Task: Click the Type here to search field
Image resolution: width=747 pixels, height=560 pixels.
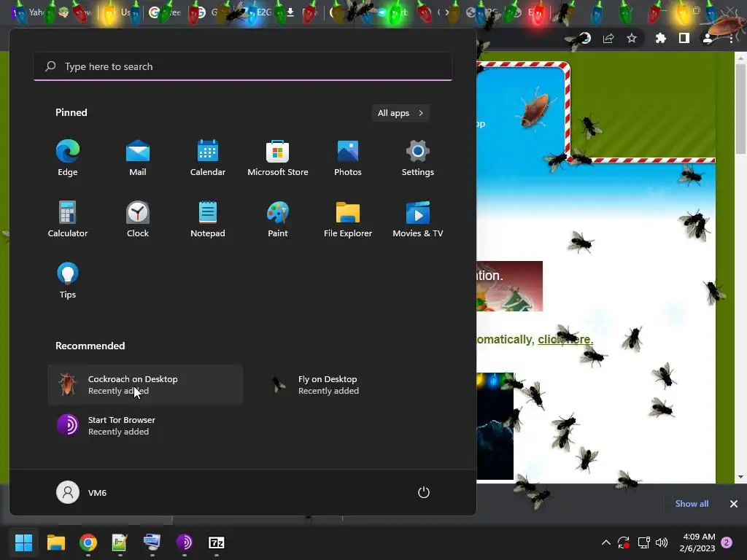Action: 243,66
